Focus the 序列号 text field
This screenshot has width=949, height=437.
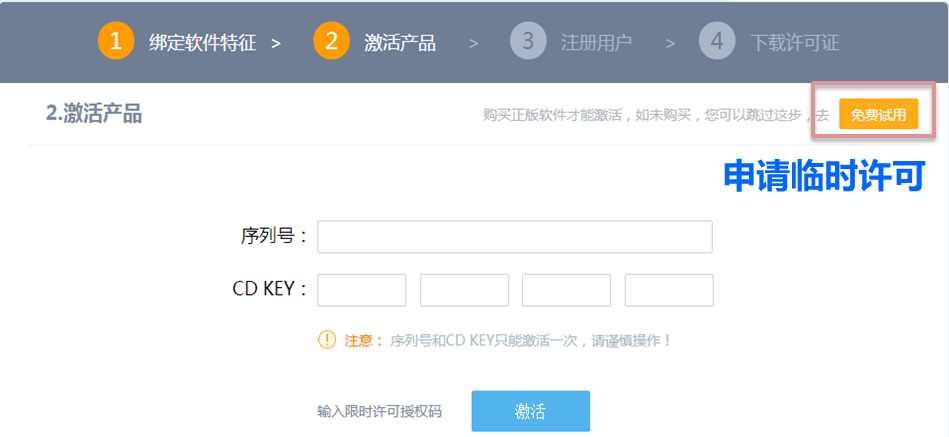515,237
